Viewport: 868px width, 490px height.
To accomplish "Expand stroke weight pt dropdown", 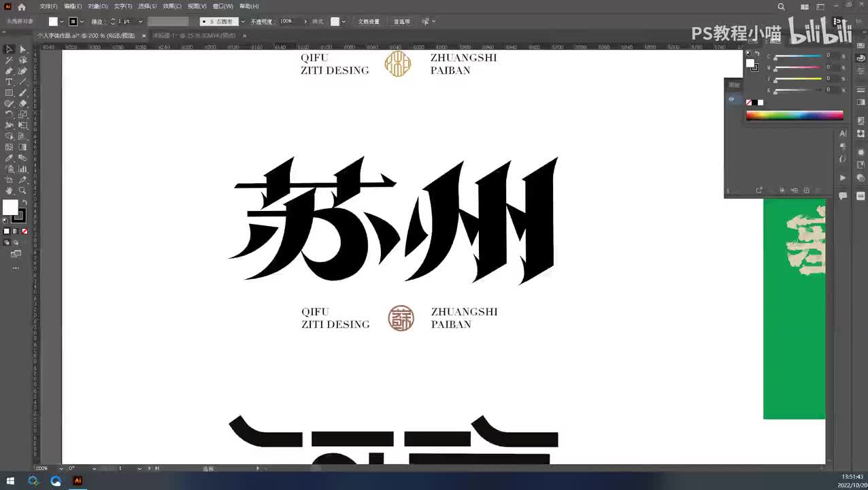I will (140, 21).
